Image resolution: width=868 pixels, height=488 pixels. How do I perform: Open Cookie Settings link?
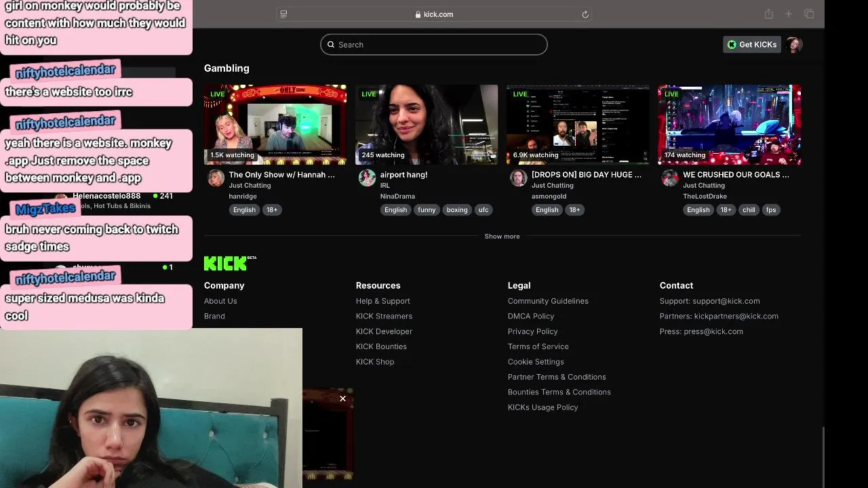coord(536,362)
